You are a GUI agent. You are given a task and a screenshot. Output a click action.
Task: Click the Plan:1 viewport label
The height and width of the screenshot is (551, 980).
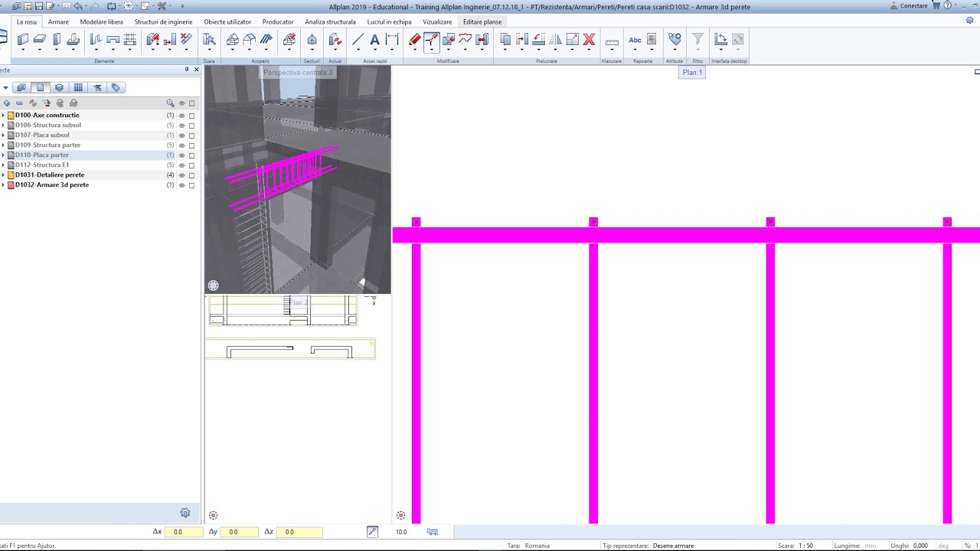(x=692, y=73)
